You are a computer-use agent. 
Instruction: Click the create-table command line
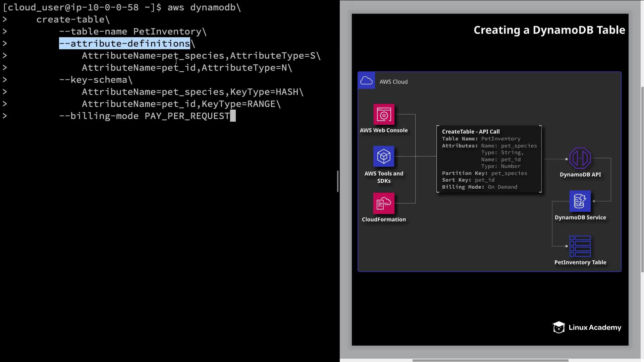73,19
